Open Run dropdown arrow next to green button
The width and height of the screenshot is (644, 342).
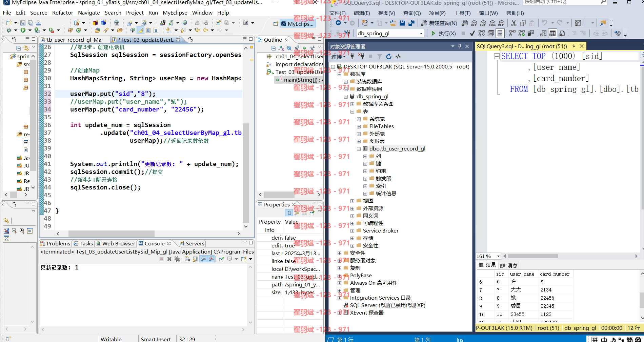pyautogui.click(x=30, y=30)
